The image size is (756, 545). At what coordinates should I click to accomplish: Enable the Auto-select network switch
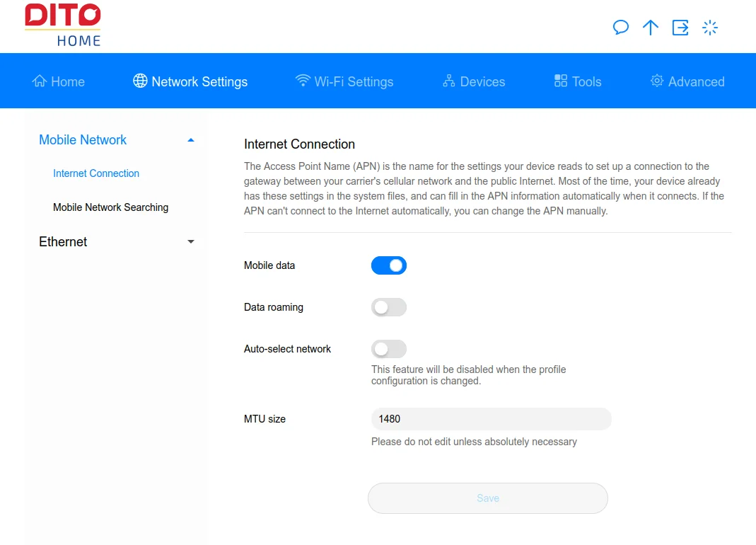click(388, 348)
